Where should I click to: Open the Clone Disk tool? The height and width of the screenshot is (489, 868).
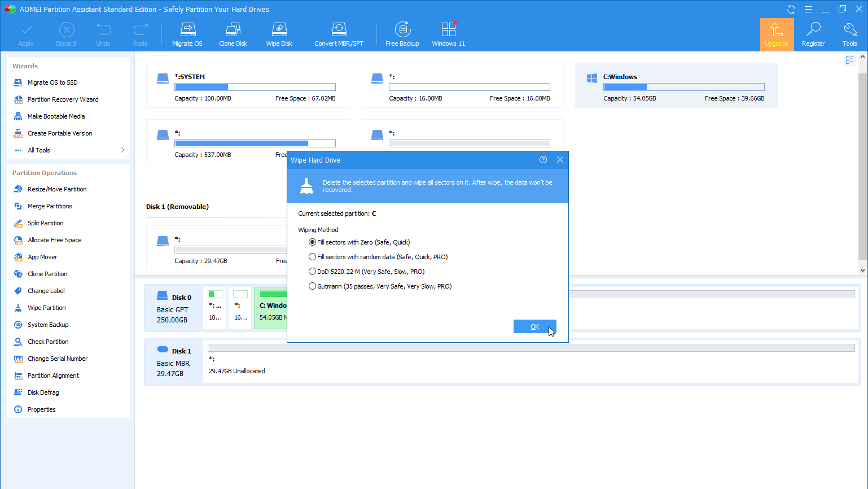[233, 34]
